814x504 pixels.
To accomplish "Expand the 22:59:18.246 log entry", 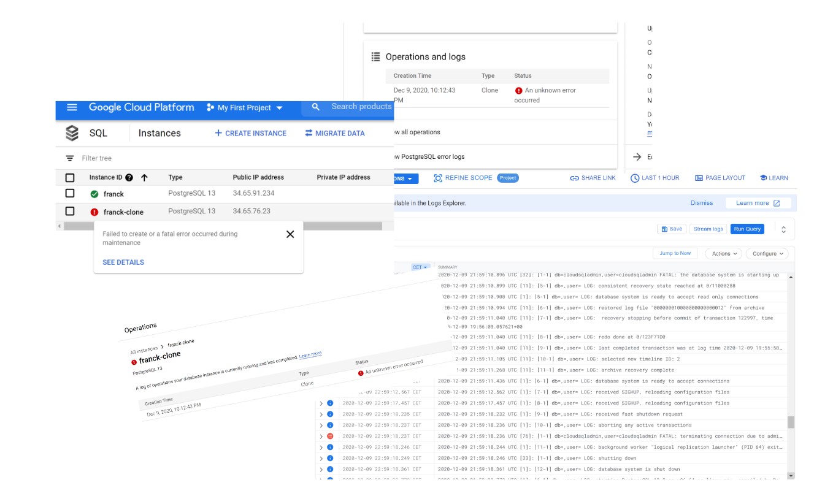I will click(x=321, y=447).
